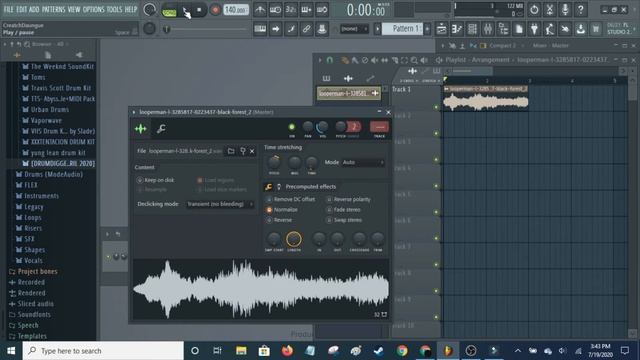This screenshot has width=640, height=360.
Task: Open the EDIT menu
Action: pyautogui.click(x=22, y=9)
